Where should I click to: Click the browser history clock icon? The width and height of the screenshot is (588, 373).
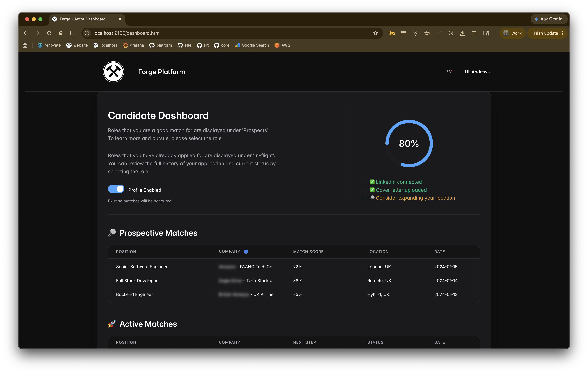tap(451, 33)
